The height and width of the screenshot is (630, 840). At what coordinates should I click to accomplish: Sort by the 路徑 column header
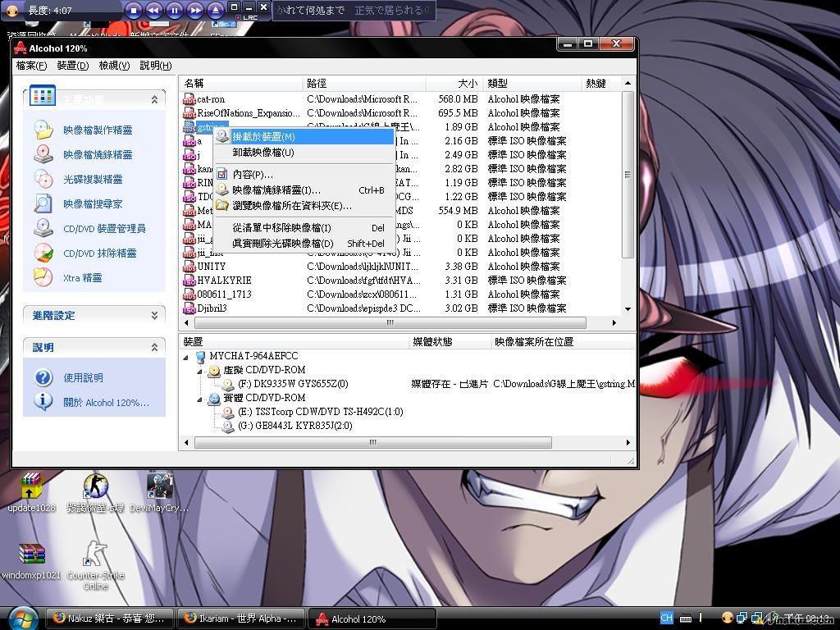point(364,84)
